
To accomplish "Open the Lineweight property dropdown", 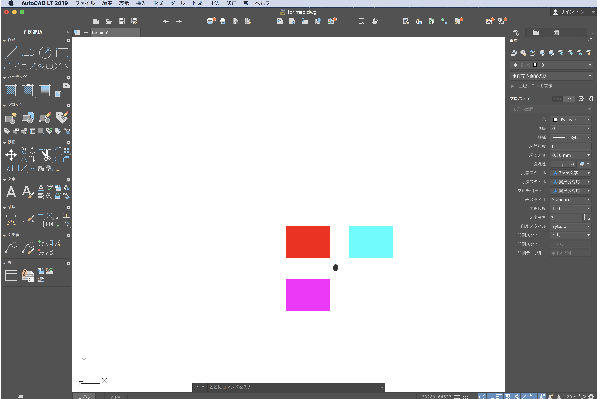I will pyautogui.click(x=571, y=155).
